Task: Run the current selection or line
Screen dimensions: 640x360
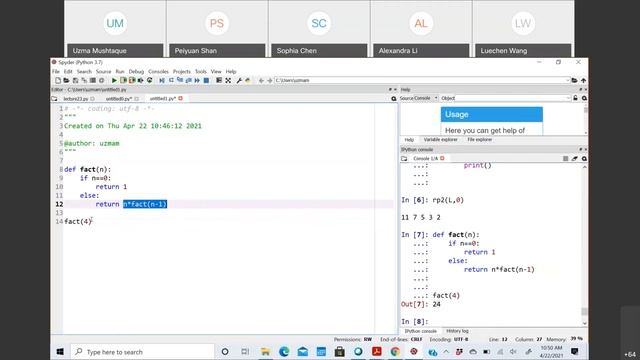Action: (141, 80)
